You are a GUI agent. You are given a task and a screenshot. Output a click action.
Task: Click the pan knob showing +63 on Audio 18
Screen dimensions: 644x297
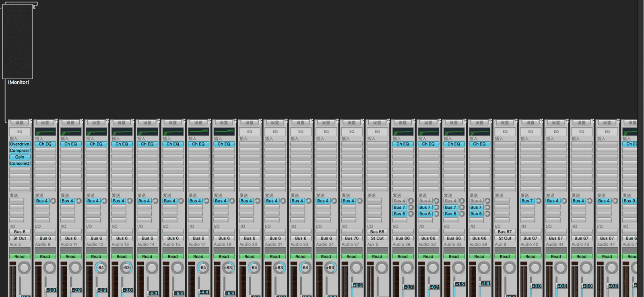[x=228, y=268]
